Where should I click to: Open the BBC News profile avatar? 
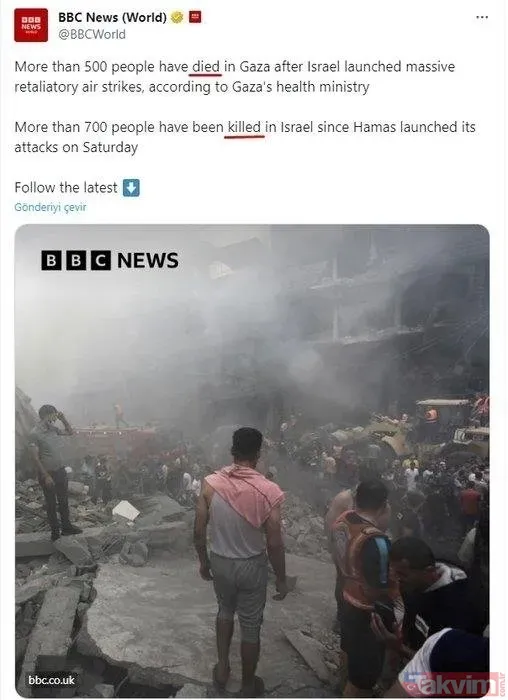31,25
